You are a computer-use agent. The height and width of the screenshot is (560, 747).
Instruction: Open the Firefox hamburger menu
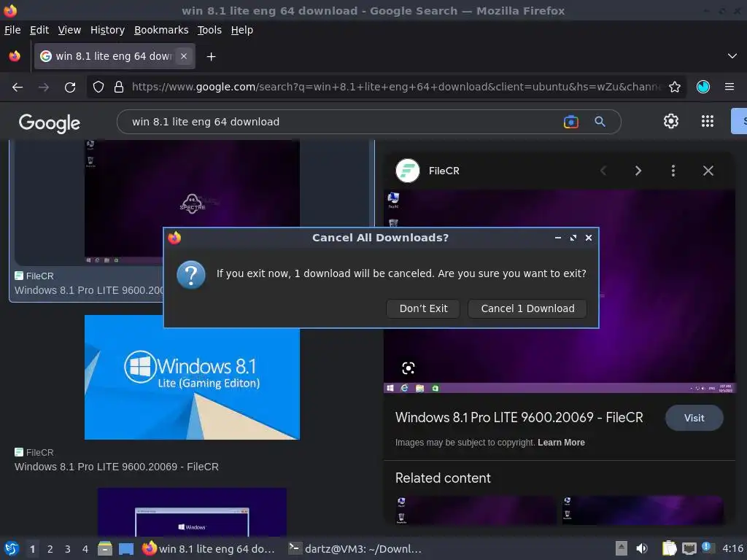pyautogui.click(x=729, y=87)
